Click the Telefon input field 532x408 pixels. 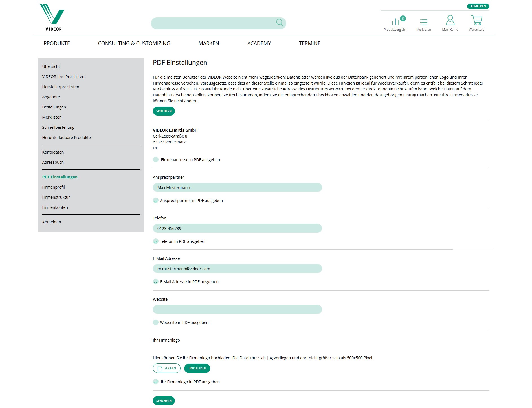click(x=238, y=228)
